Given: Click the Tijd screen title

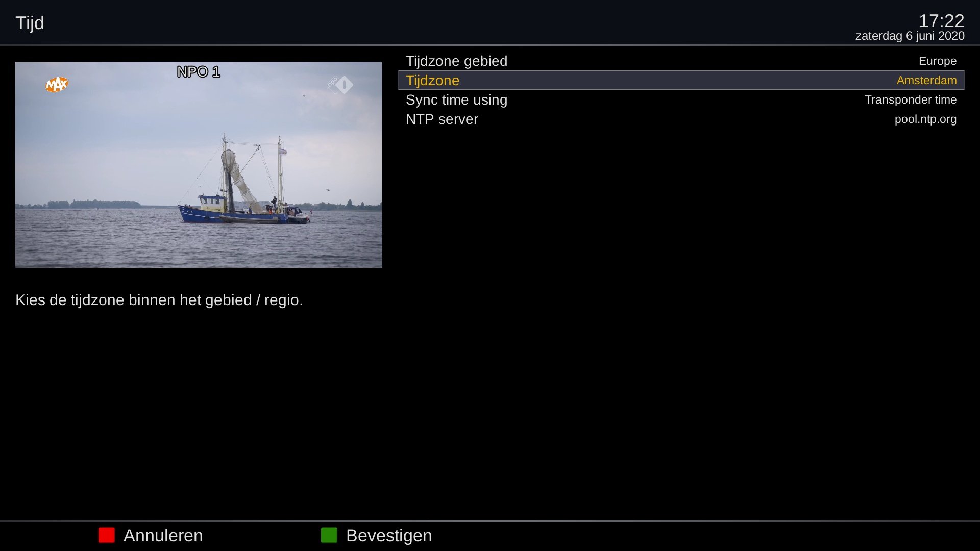Looking at the screenshot, I should point(30,23).
